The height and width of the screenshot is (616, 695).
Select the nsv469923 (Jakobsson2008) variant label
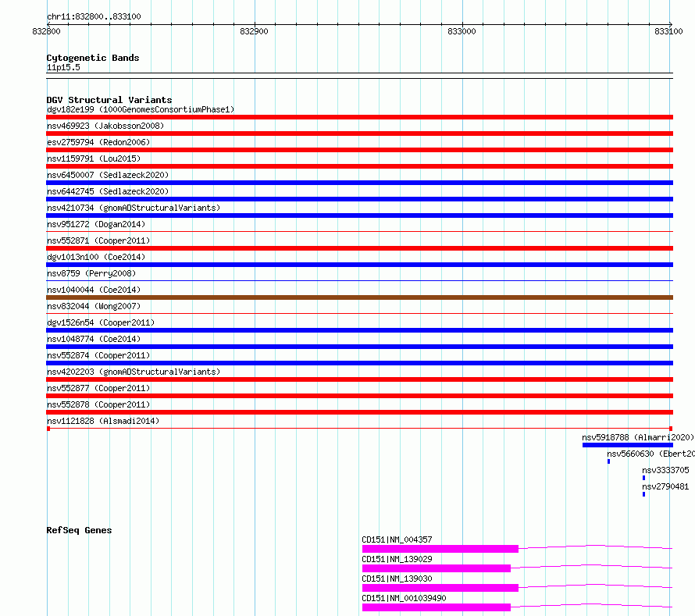coord(105,126)
